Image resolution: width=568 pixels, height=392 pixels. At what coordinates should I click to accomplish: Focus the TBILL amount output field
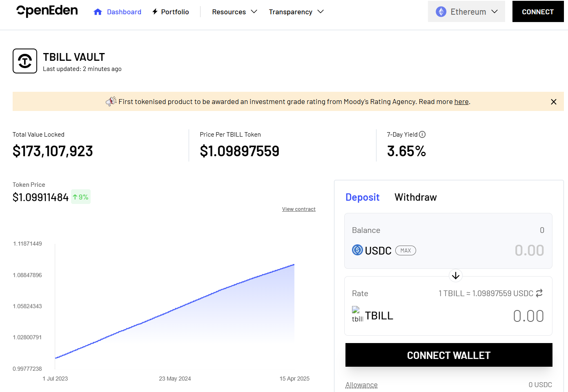528,316
